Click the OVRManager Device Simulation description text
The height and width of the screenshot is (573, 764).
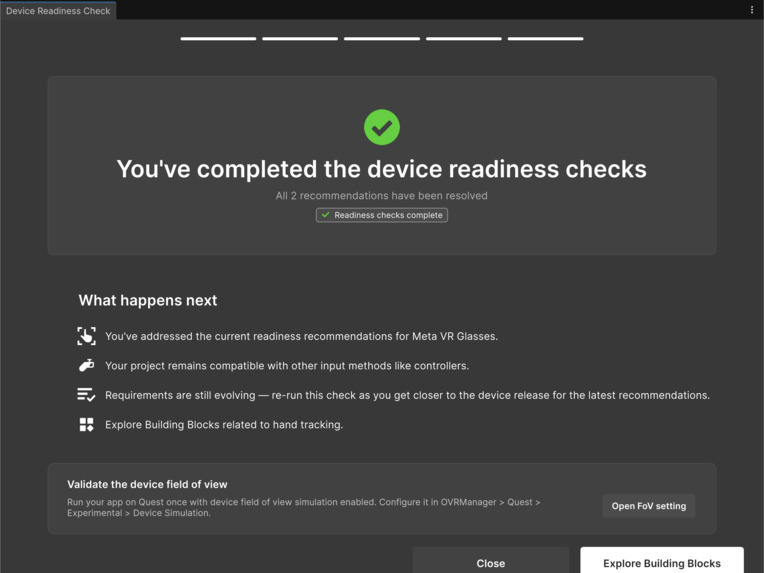(304, 507)
